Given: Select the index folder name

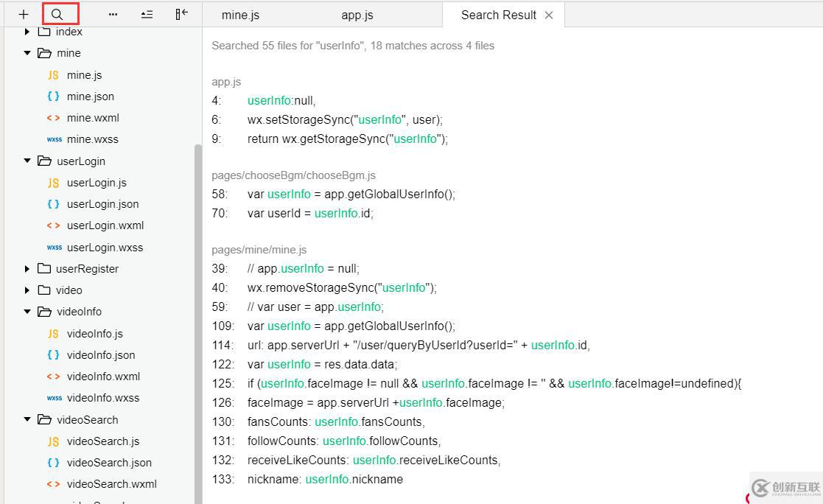Looking at the screenshot, I should [69, 32].
